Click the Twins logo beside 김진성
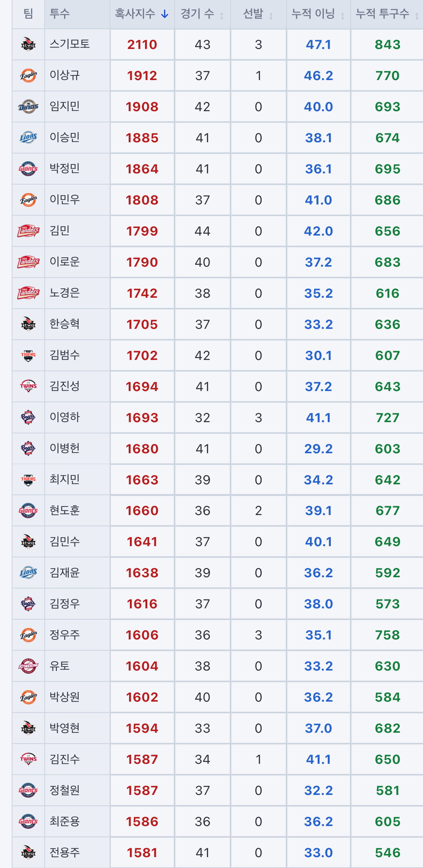This screenshot has width=423, height=868. pos(28,386)
